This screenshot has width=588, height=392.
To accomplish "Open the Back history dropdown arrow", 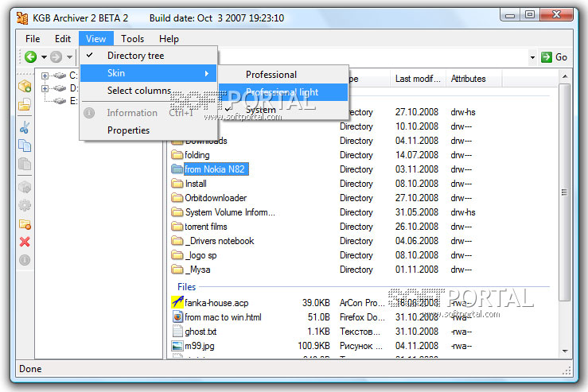I will point(44,57).
